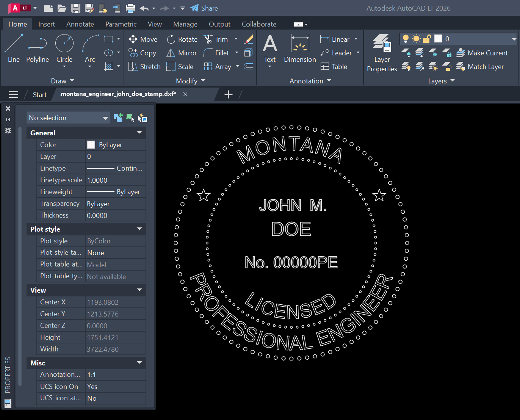This screenshot has width=520, height=420.
Task: Click the Erase tool icon
Action: [x=249, y=39]
